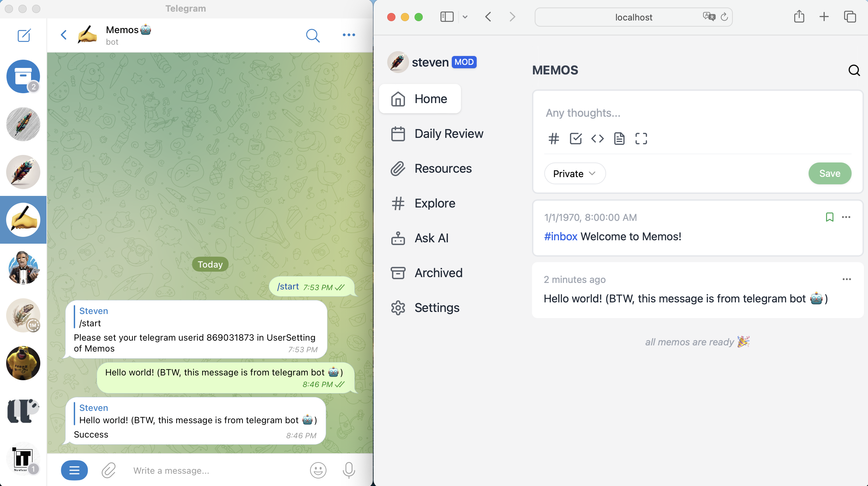Click the microphone voice message icon
The image size is (868, 486).
click(x=349, y=470)
